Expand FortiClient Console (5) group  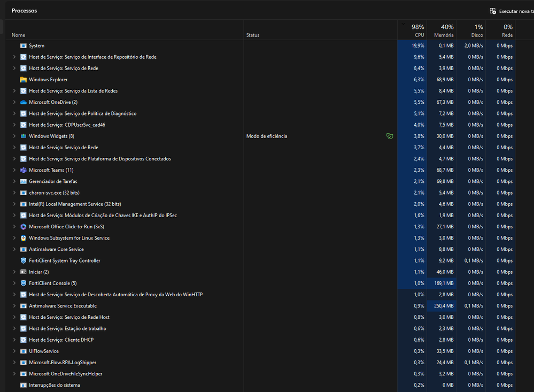point(14,283)
